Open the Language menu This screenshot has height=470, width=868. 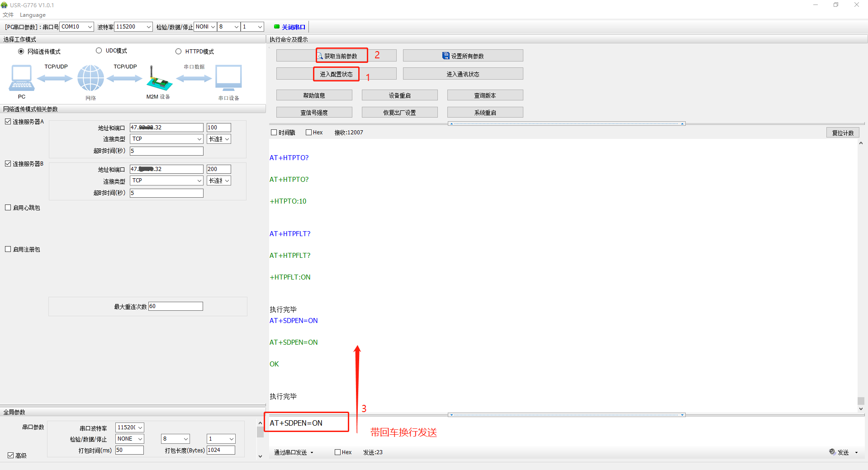33,15
